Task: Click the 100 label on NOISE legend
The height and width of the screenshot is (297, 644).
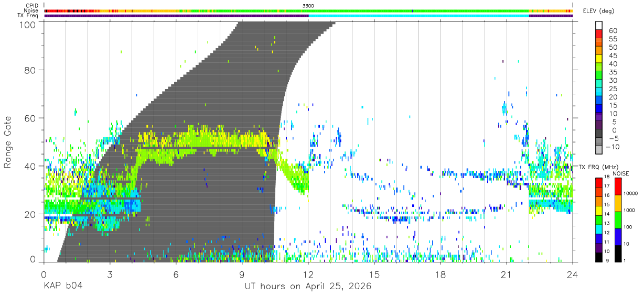Action: click(628, 227)
